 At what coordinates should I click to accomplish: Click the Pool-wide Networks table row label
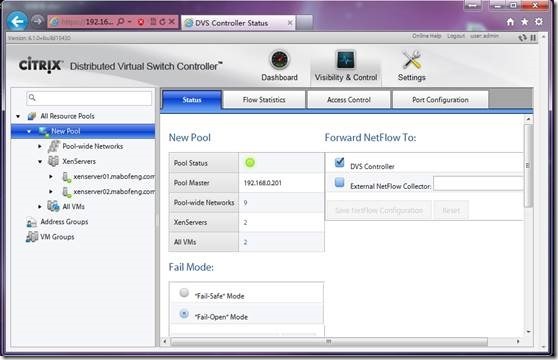(204, 203)
